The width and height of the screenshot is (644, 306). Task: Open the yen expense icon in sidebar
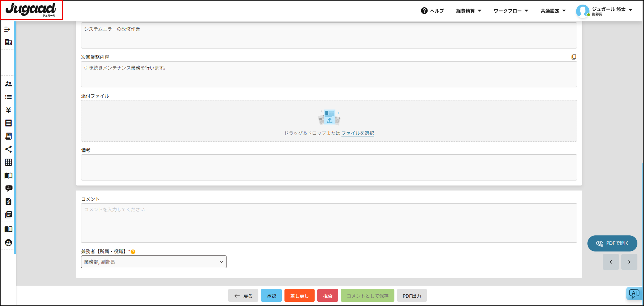[x=8, y=110]
